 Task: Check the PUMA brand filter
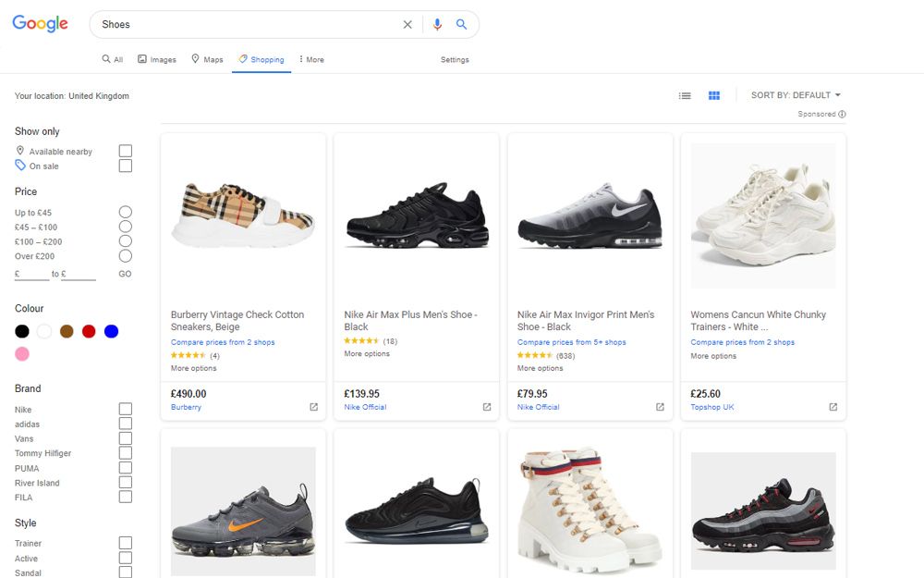point(126,468)
